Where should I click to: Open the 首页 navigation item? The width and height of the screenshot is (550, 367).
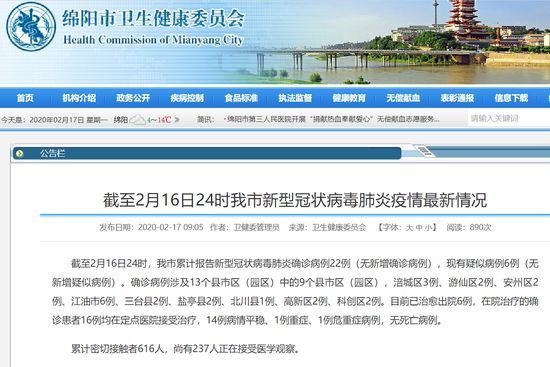[25, 98]
